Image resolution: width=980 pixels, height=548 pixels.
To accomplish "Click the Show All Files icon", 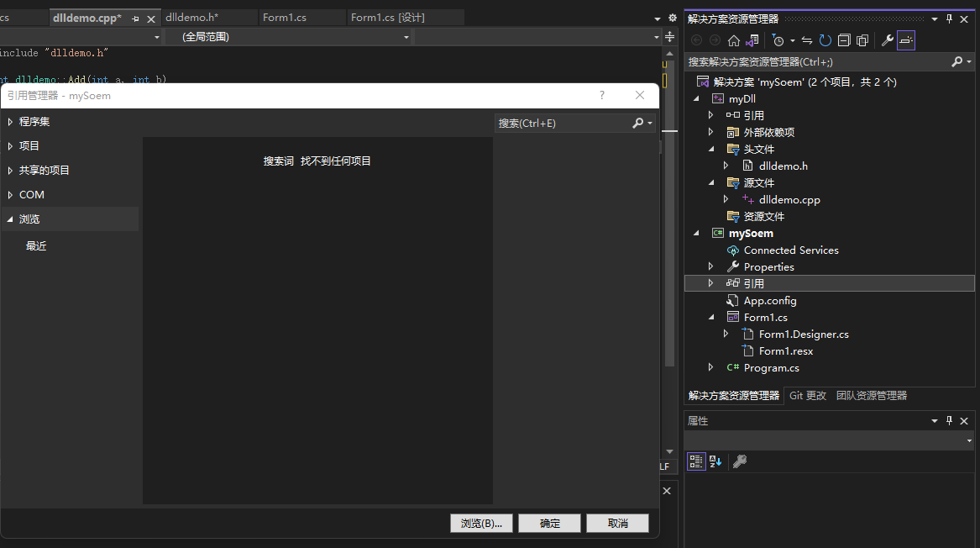I will click(862, 40).
